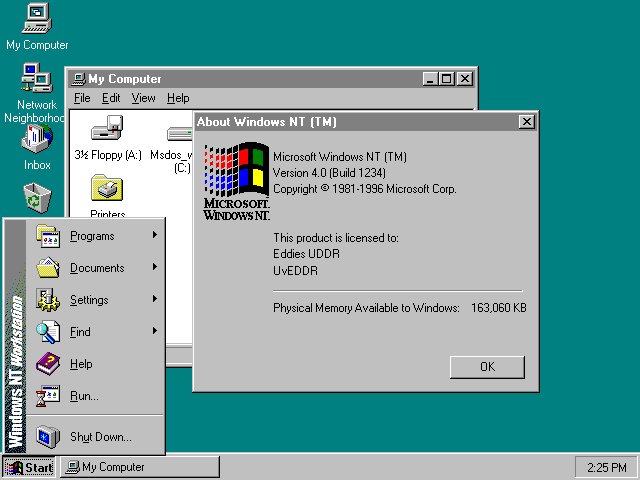The height and width of the screenshot is (480, 640).
Task: Select the Msdos (C:) drive icon
Action: click(180, 135)
